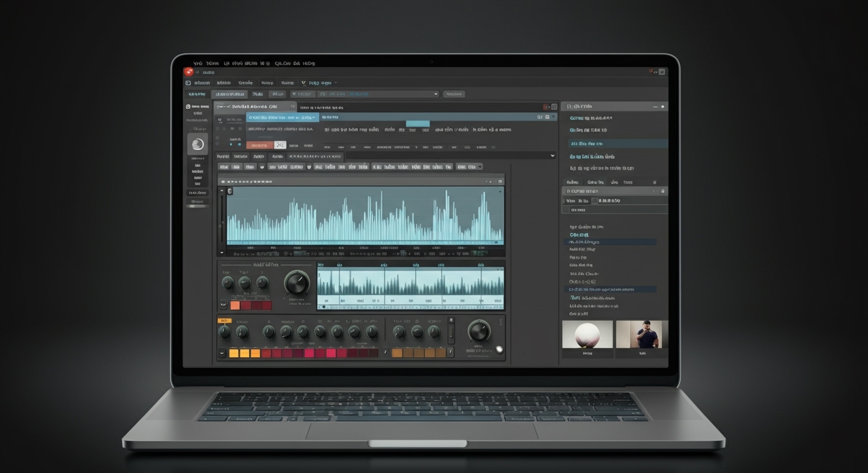Click the red app icon in the title bar

pyautogui.click(x=189, y=71)
